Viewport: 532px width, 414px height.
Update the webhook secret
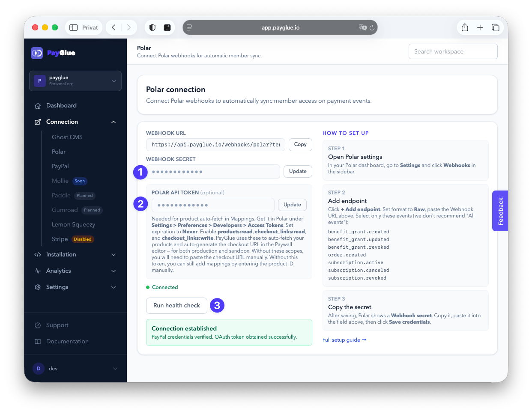(x=298, y=172)
